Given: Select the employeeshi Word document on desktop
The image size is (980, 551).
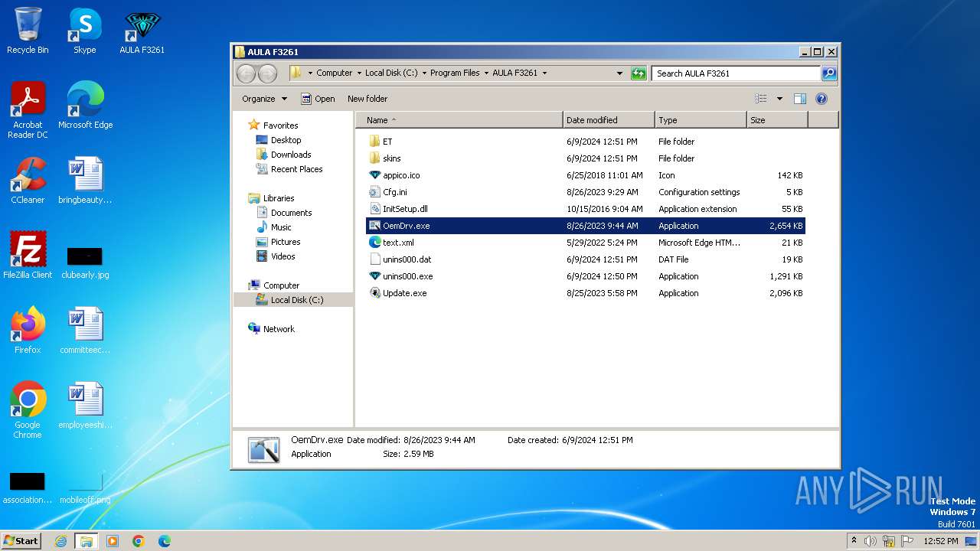Looking at the screenshot, I should tap(85, 406).
